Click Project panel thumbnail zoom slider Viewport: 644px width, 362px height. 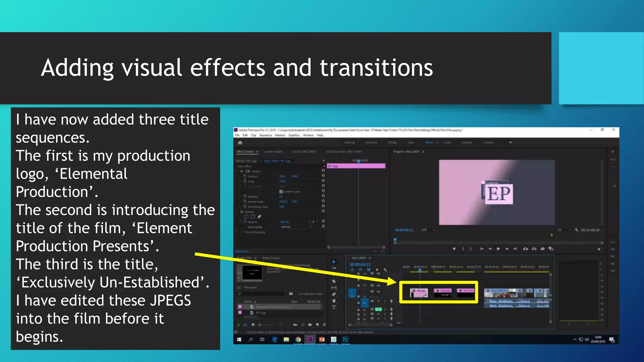tap(260, 325)
